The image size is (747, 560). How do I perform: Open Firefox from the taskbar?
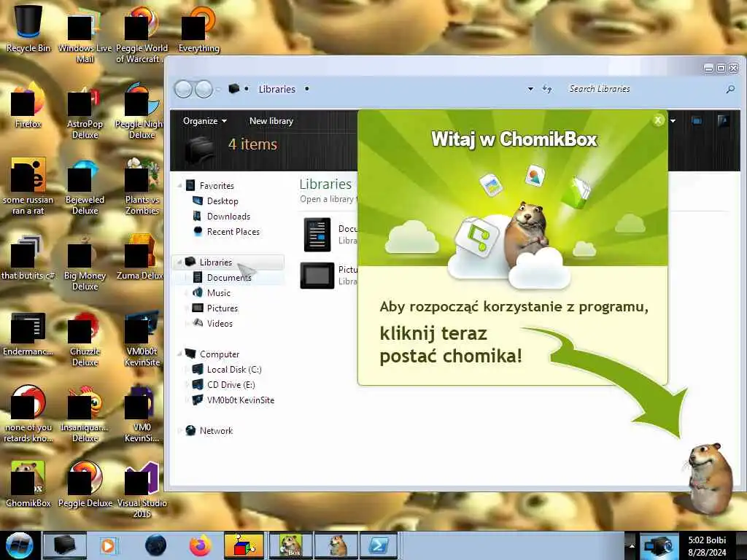point(200,545)
